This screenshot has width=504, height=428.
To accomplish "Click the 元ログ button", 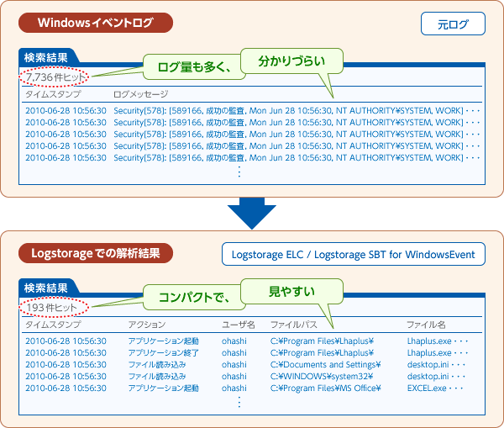I will click(453, 24).
